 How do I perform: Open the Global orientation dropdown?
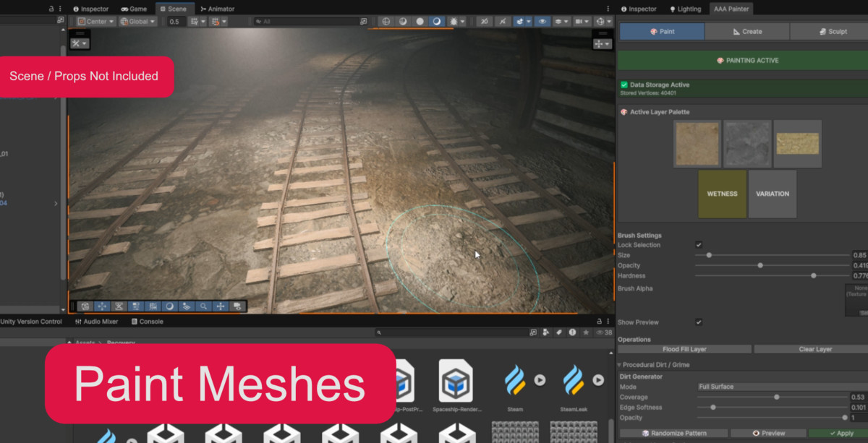(137, 21)
